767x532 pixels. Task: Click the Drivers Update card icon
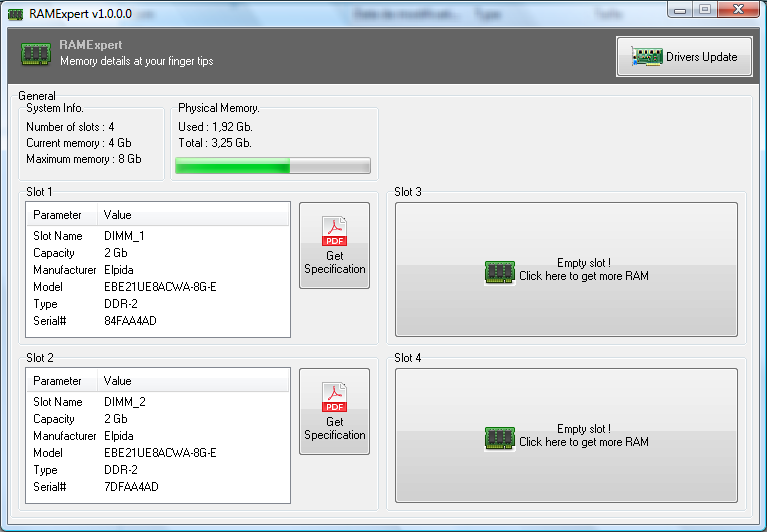click(x=647, y=57)
